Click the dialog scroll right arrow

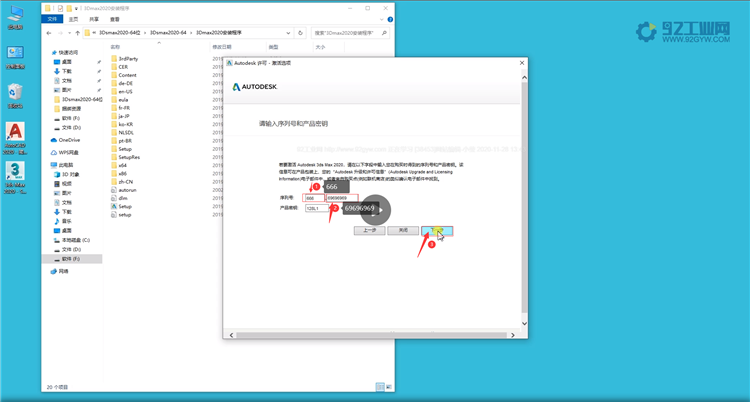pyautogui.click(x=512, y=335)
